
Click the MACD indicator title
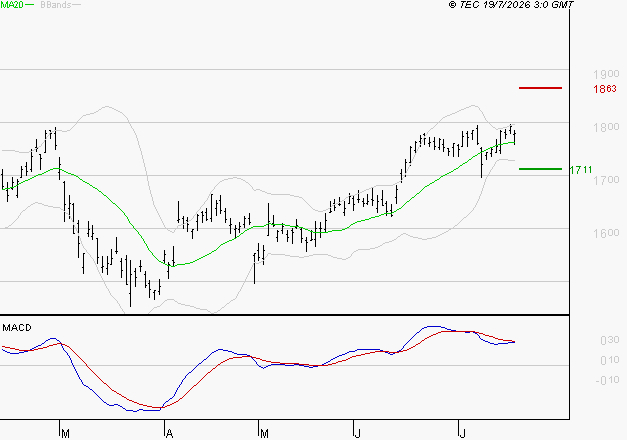point(17,328)
